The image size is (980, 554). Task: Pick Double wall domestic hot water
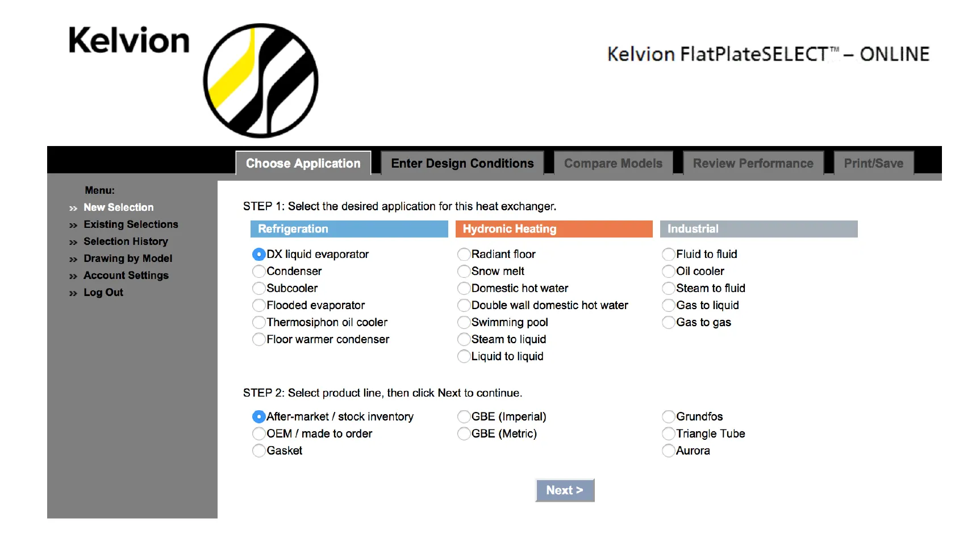point(464,305)
